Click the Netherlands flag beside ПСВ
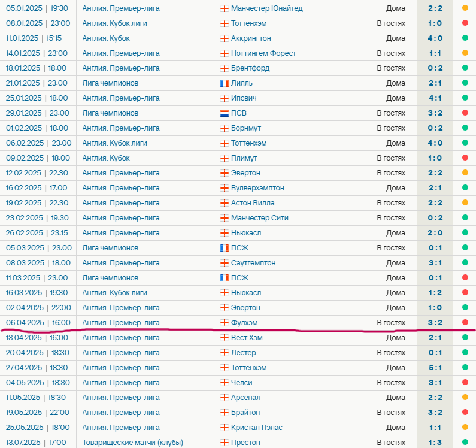 [225, 113]
